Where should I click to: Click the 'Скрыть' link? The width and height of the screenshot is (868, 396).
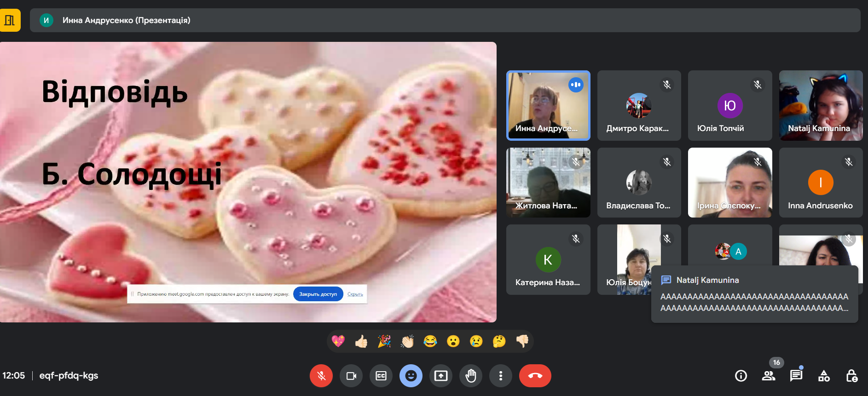coord(355,294)
